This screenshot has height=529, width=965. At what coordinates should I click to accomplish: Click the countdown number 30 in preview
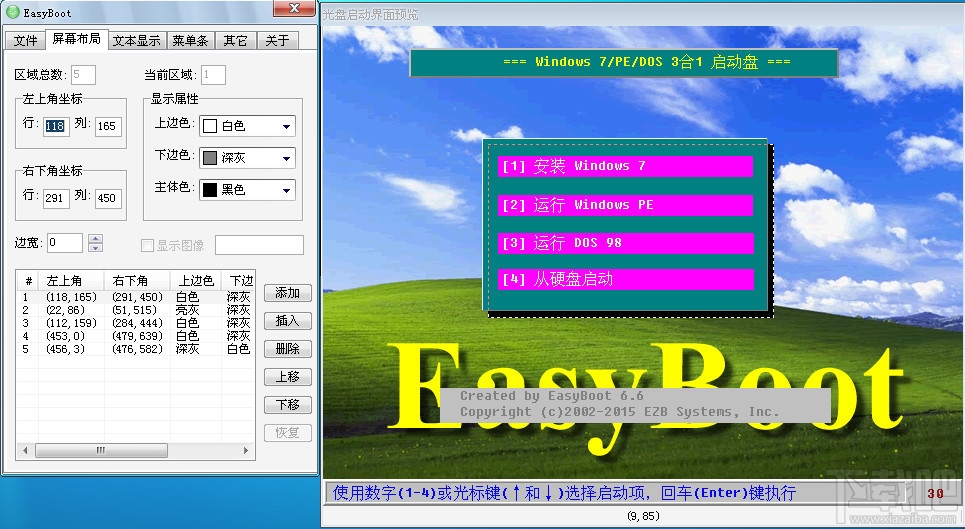point(935,493)
